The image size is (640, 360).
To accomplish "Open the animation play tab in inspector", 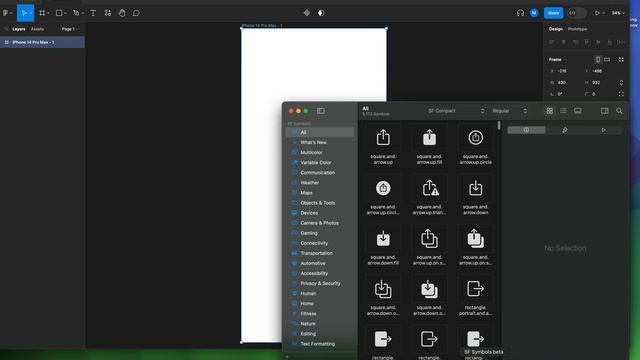I will [604, 130].
